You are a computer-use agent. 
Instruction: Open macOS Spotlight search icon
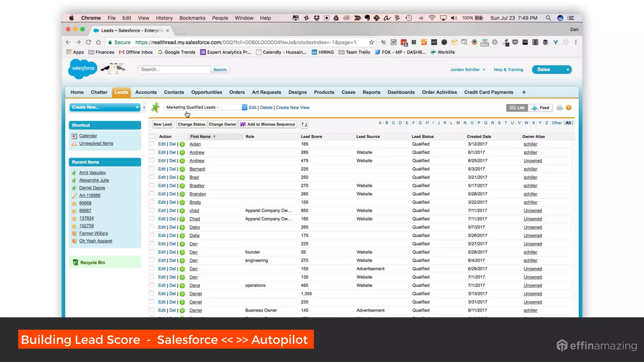(548, 18)
